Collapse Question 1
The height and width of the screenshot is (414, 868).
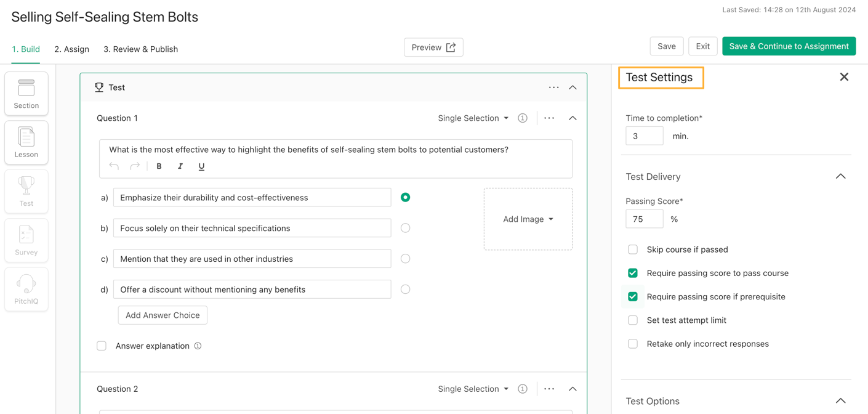point(573,118)
